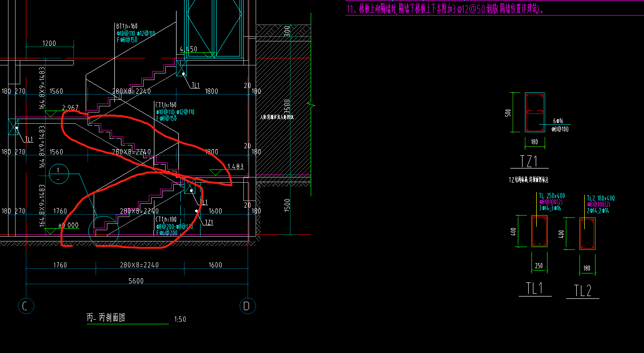
Task: Click the 1200 dimension text
Action: [x=49, y=43]
